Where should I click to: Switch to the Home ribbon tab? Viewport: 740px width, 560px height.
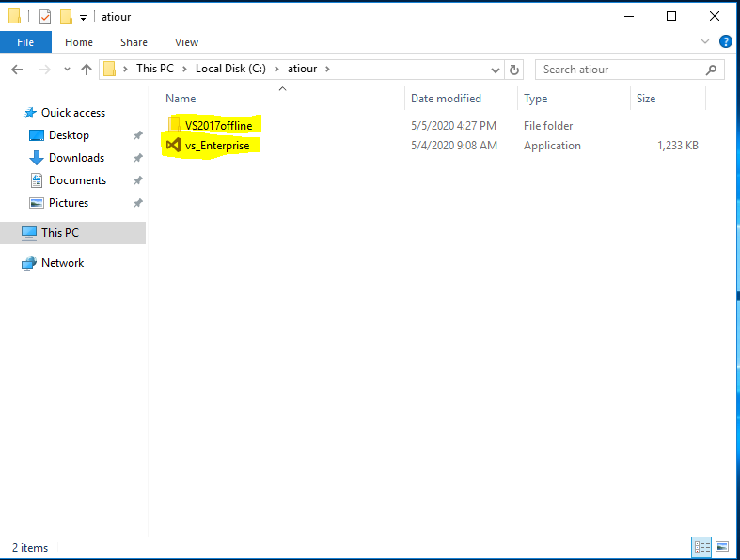79,42
